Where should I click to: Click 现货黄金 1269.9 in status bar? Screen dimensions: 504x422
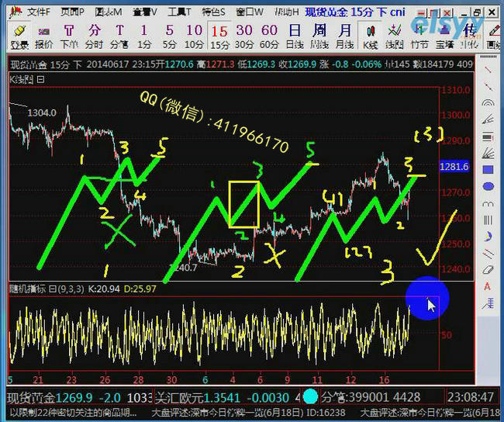tap(50, 398)
